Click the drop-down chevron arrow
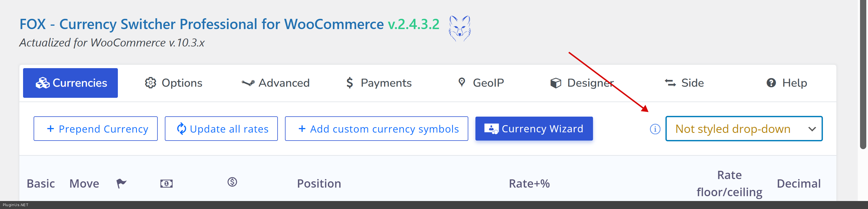Viewport: 868px width, 209px height. [x=812, y=129]
